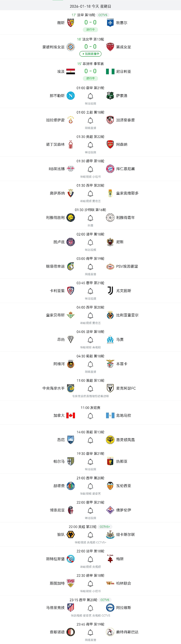Tap the Marseille (马赛) logo

110,340
